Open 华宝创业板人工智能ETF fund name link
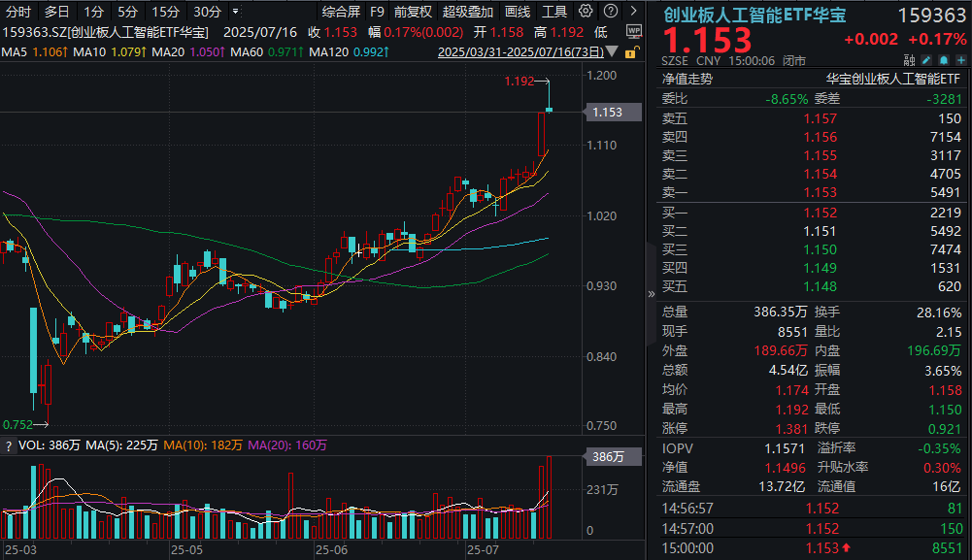Viewport: 972px width, 560px height. coord(892,79)
